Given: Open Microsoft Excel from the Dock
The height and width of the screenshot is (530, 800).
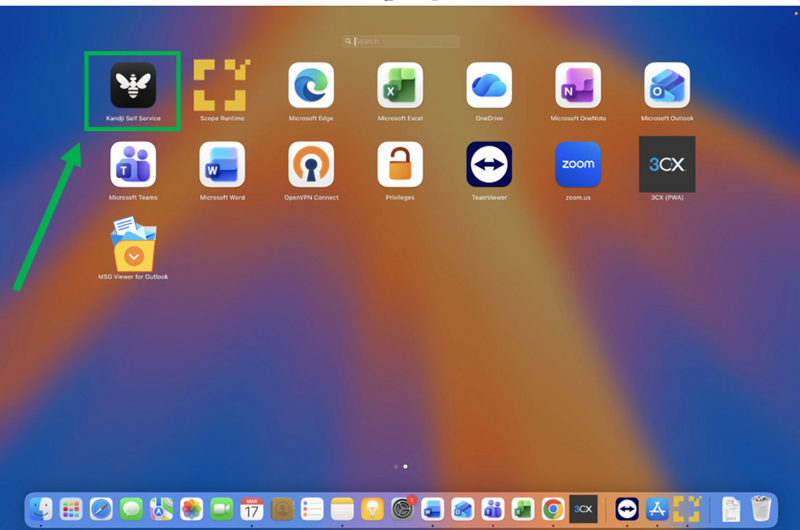Looking at the screenshot, I should pos(523,509).
